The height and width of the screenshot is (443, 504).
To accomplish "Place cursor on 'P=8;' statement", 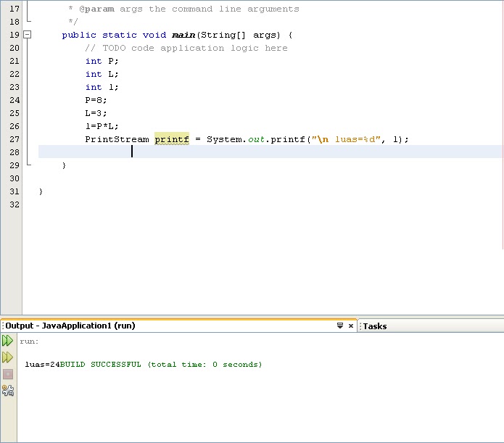I will pyautogui.click(x=96, y=100).
